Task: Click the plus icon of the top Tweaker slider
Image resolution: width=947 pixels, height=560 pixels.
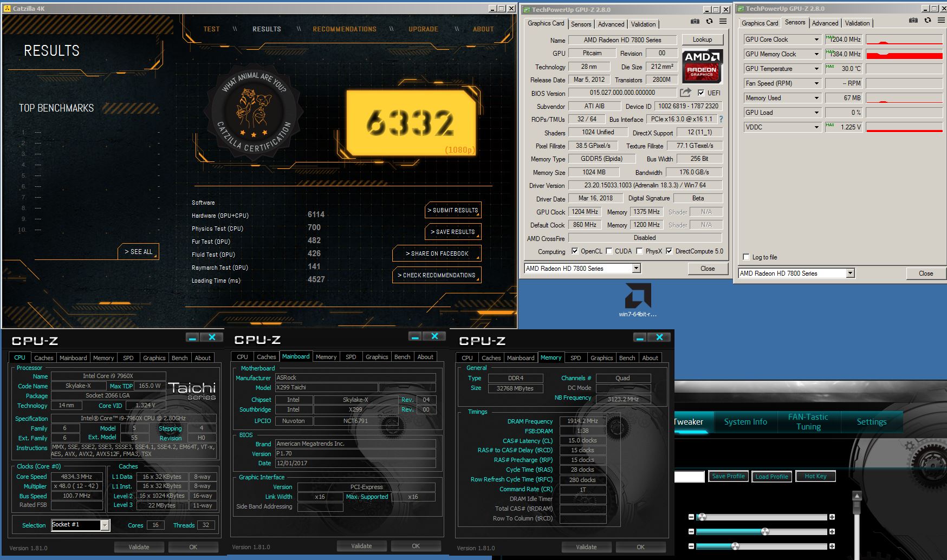Action: click(x=832, y=517)
